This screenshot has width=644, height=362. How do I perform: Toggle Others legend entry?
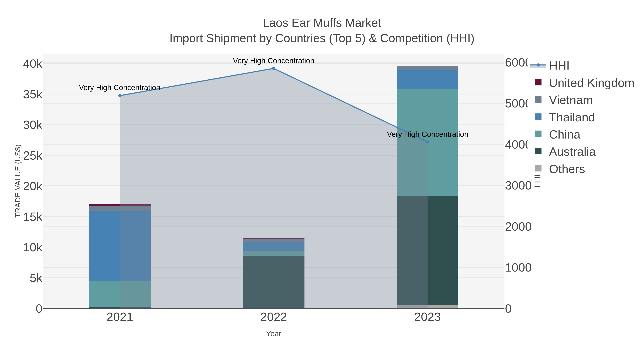[560, 169]
